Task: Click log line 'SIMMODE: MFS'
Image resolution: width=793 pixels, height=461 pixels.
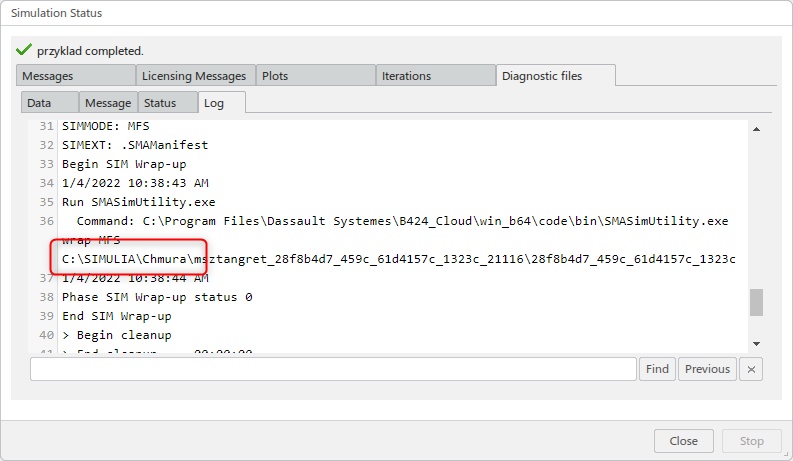Action: [106, 126]
